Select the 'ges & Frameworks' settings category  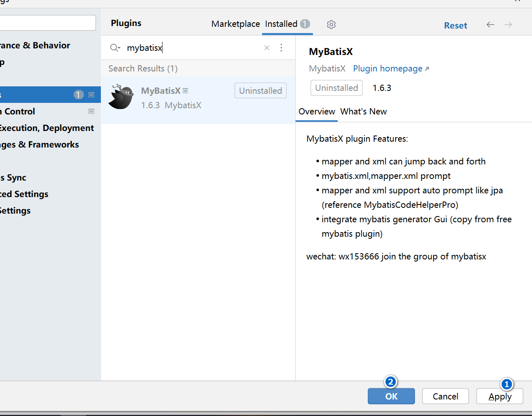(x=39, y=145)
